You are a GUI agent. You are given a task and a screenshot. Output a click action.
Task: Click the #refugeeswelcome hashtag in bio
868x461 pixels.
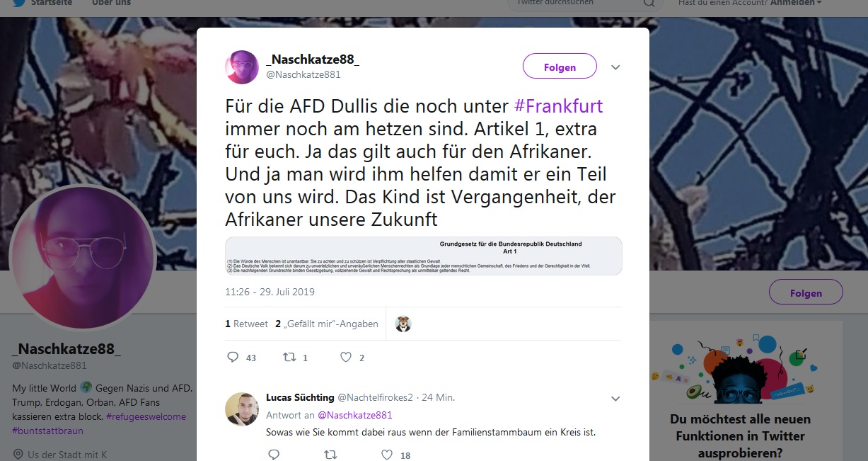[146, 416]
